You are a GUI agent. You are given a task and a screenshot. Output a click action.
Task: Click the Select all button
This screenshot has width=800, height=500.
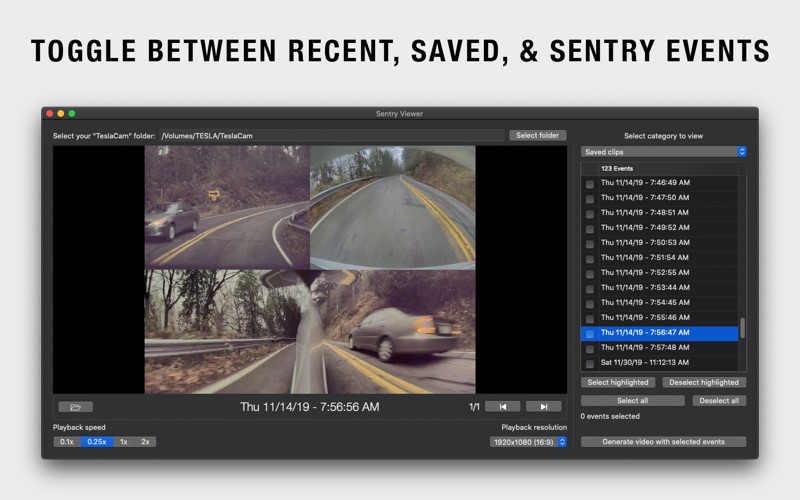click(633, 401)
